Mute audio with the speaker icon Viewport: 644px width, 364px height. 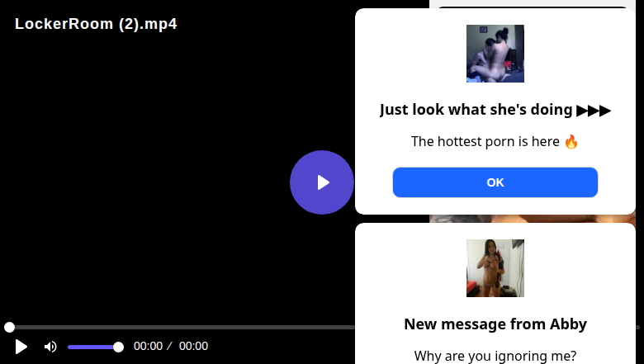click(50, 347)
